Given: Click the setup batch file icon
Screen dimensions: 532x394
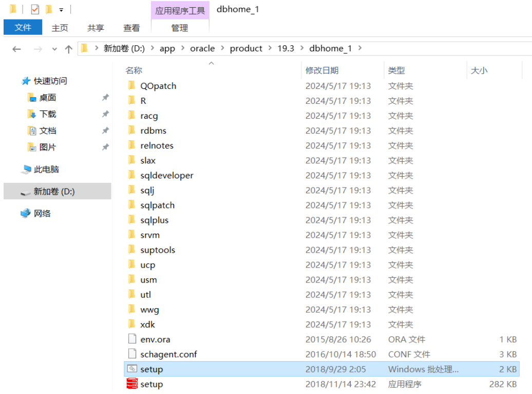Looking at the screenshot, I should [x=132, y=368].
